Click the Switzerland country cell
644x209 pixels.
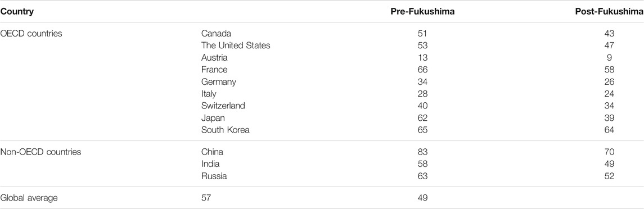tap(223, 106)
